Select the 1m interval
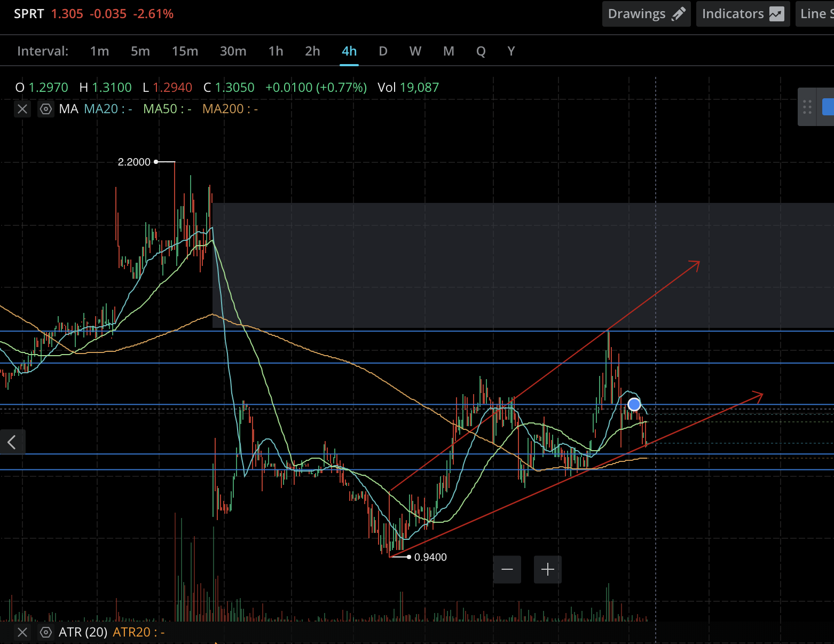834x644 pixels. pyautogui.click(x=99, y=51)
